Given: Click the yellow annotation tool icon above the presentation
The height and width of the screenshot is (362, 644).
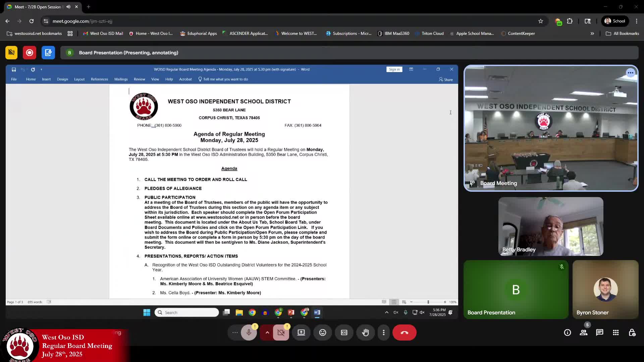Looking at the screenshot, I should tap(11, 53).
